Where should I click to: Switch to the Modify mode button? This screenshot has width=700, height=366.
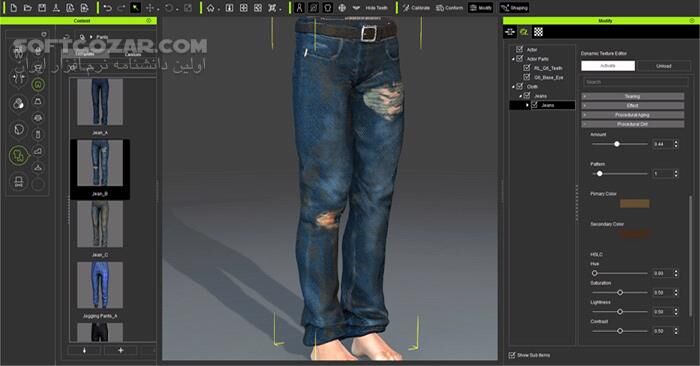tap(481, 8)
